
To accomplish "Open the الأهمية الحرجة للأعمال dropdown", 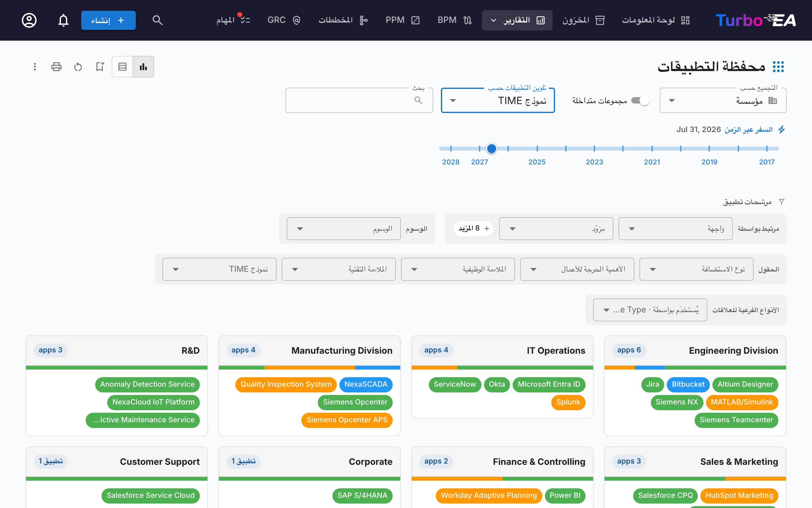I will pos(577,269).
